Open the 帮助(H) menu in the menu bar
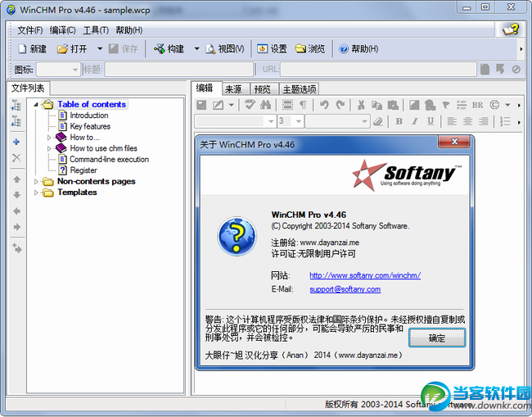532x417 pixels. pos(129,30)
